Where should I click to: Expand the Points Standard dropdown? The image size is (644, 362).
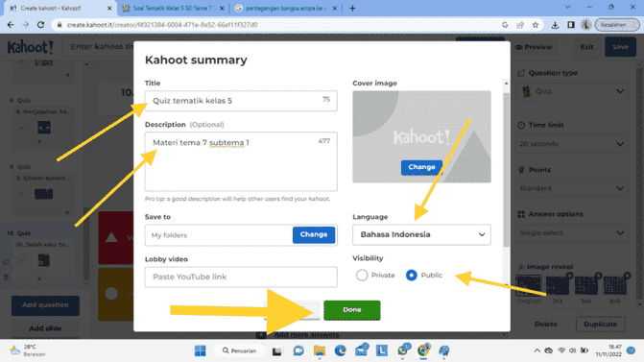572,188
